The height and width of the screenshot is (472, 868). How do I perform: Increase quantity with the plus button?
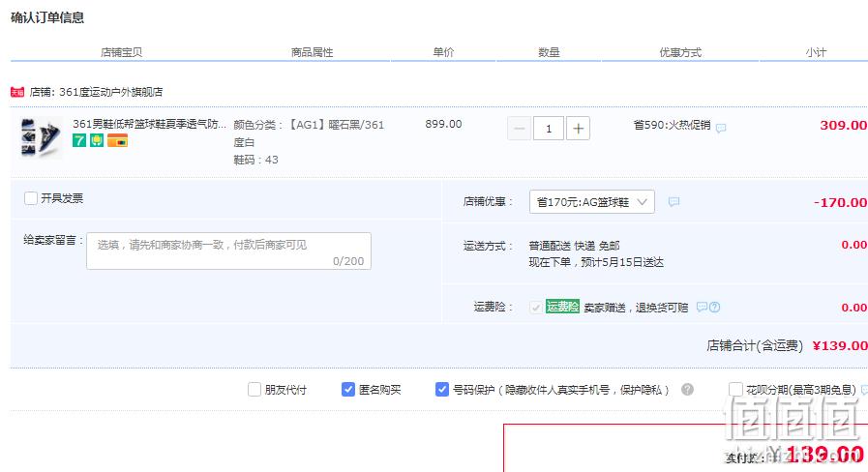pos(578,129)
